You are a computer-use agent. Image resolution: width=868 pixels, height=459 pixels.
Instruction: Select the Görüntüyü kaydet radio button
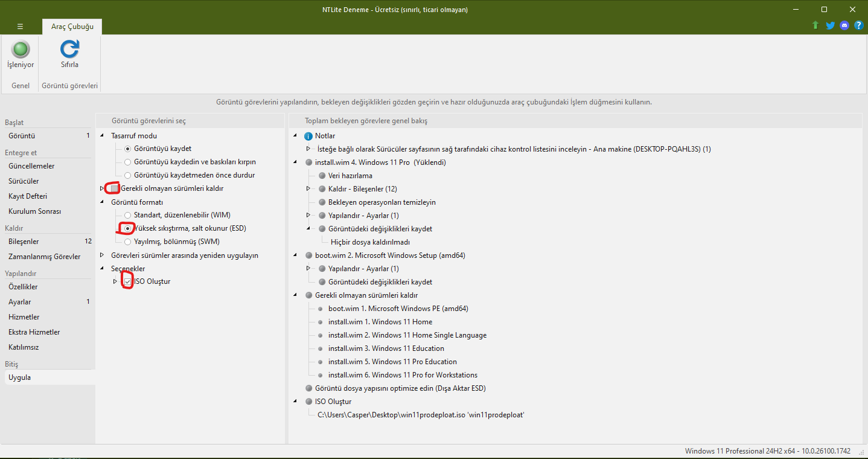[x=127, y=149]
